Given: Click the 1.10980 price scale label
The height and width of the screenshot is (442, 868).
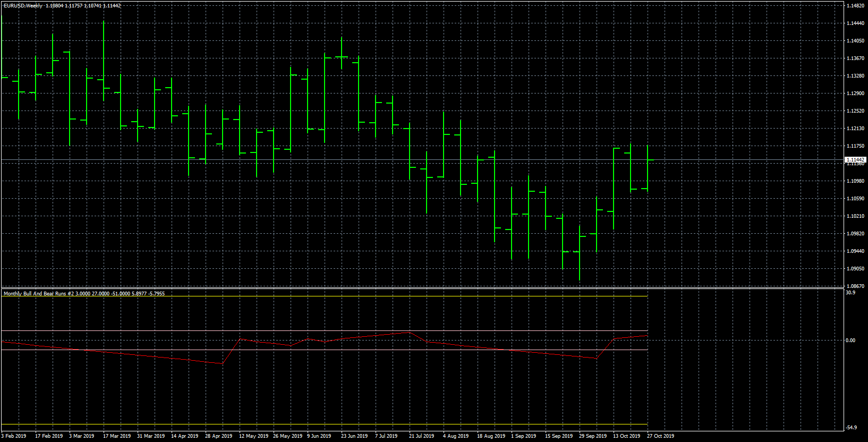Looking at the screenshot, I should pos(855,181).
